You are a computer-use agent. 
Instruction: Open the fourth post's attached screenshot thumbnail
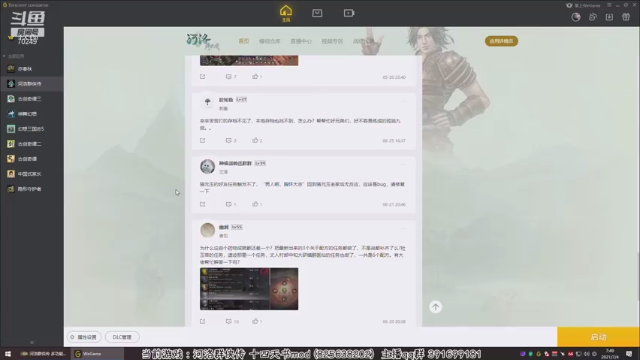[x=249, y=289]
